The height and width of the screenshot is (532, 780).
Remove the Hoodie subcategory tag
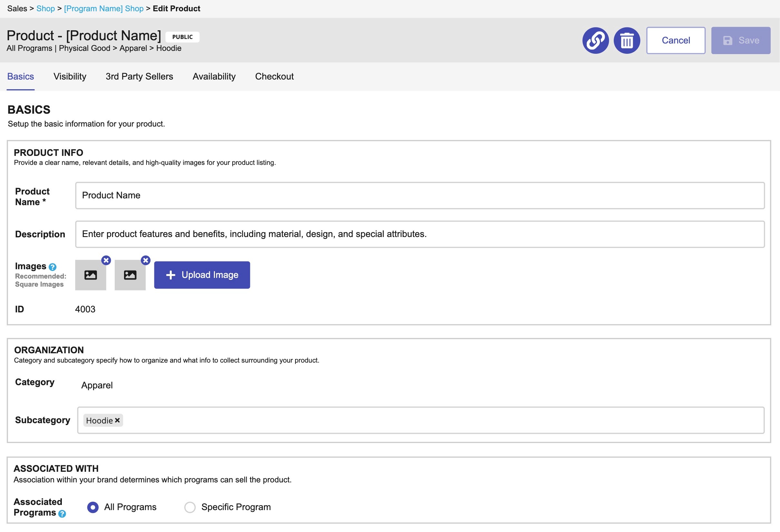point(117,420)
